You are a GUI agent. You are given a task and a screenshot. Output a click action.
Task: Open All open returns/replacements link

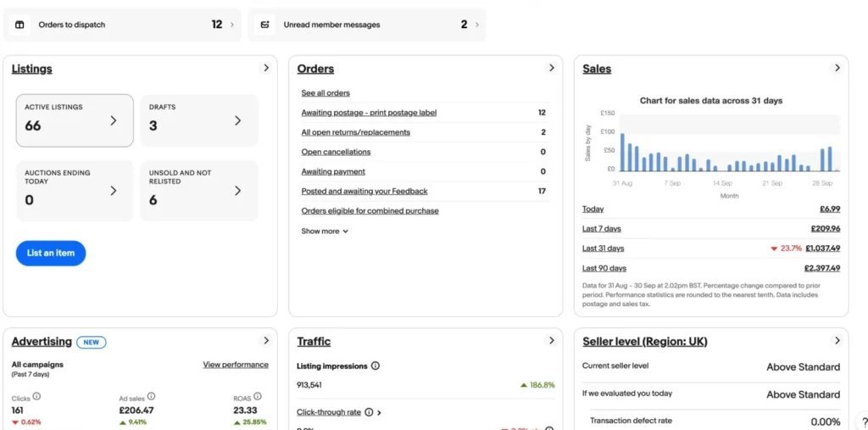click(x=355, y=132)
